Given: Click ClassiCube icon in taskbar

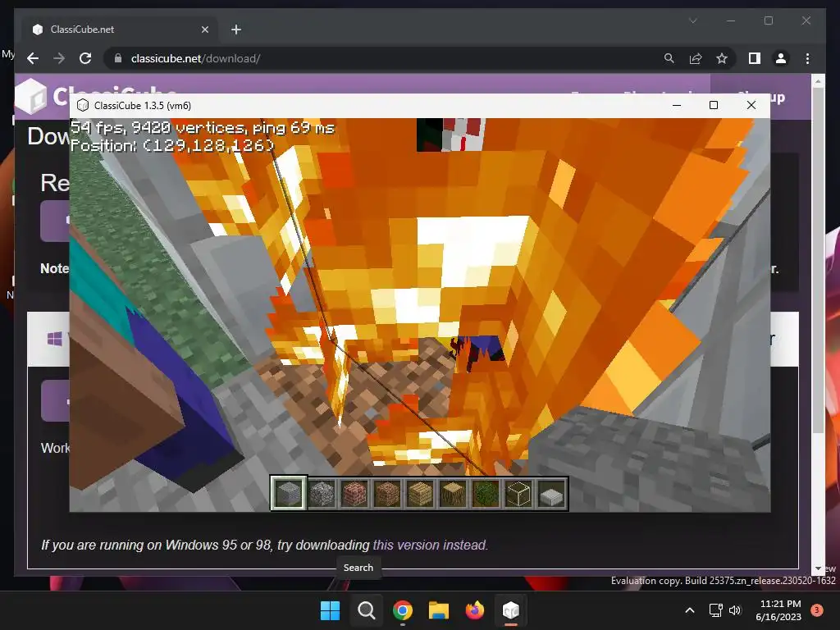Looking at the screenshot, I should click(511, 610).
